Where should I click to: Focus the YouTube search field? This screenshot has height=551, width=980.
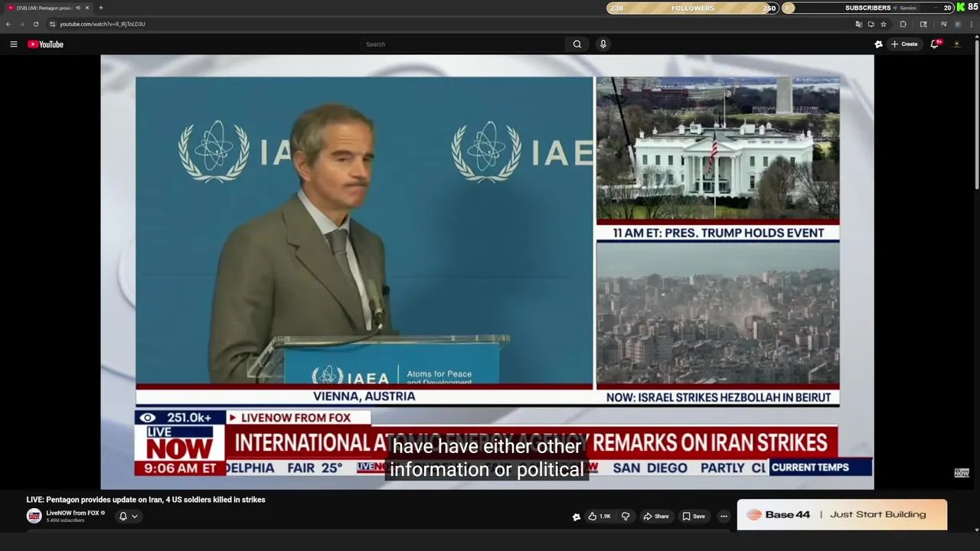click(x=463, y=44)
